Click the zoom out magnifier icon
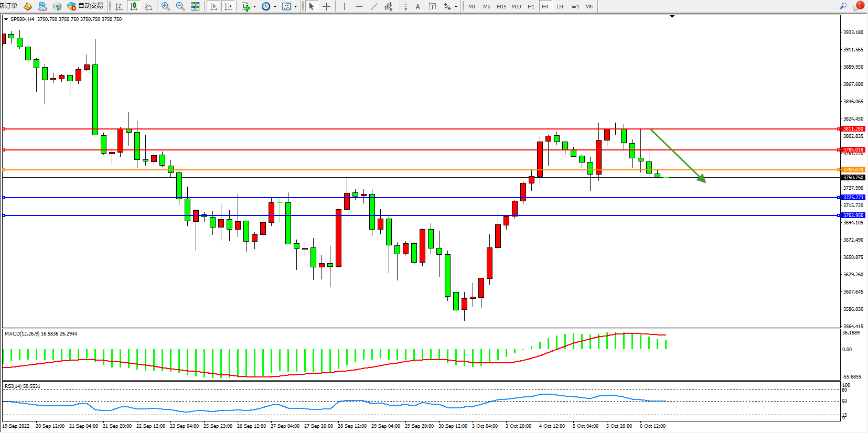 point(180,6)
